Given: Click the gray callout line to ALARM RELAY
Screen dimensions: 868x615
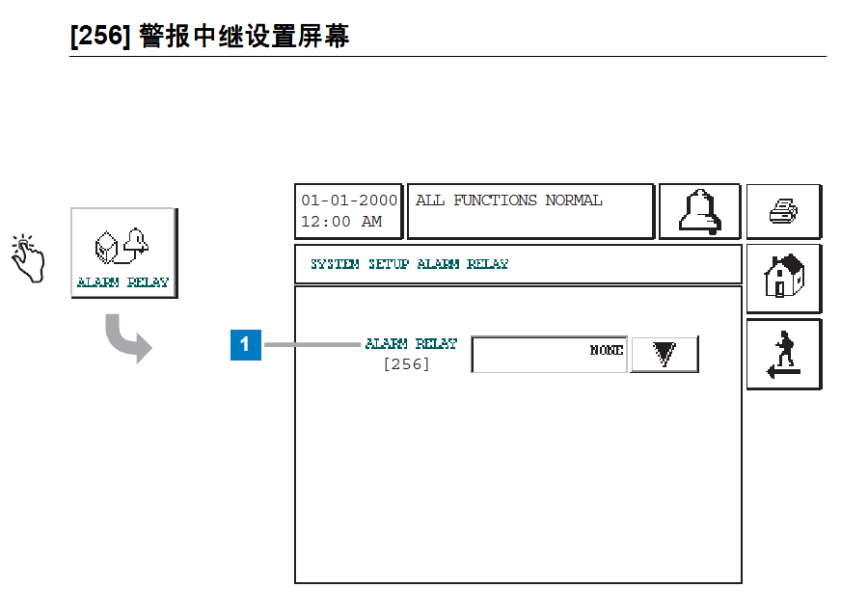Looking at the screenshot, I should [311, 344].
